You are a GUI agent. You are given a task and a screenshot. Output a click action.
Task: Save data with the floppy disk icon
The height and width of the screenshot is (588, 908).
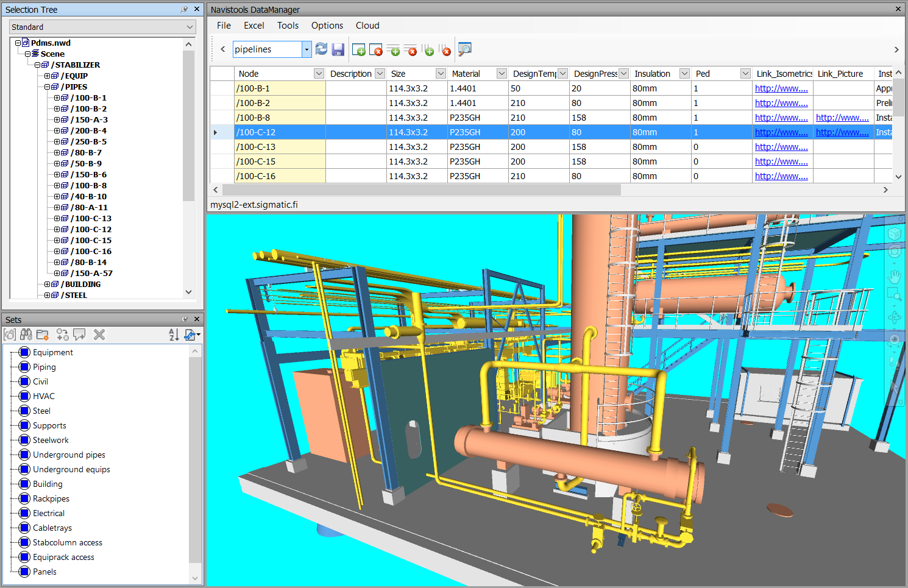tap(338, 49)
